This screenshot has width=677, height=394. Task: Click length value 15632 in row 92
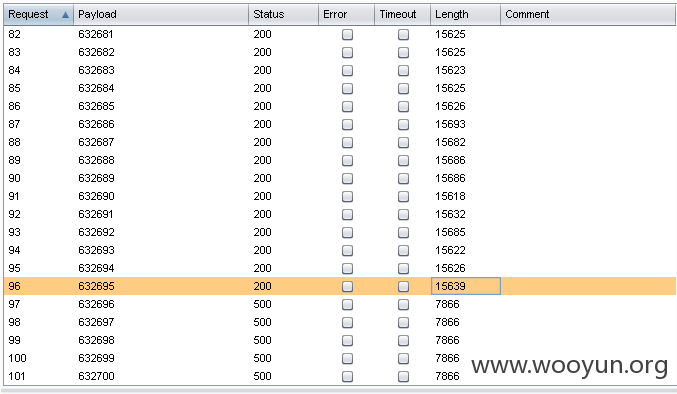450,214
